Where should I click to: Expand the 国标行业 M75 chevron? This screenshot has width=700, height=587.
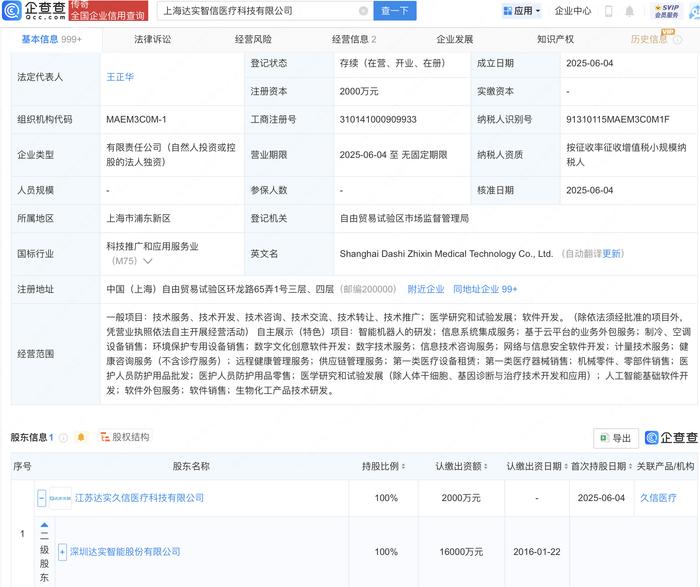point(147,261)
